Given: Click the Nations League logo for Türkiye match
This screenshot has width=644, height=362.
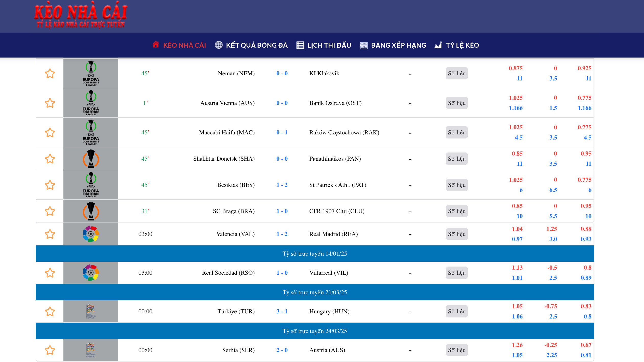Looking at the screenshot, I should click(91, 311).
